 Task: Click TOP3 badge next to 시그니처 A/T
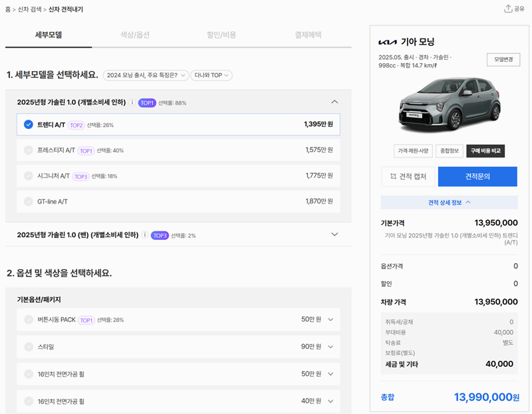pyautogui.click(x=80, y=176)
